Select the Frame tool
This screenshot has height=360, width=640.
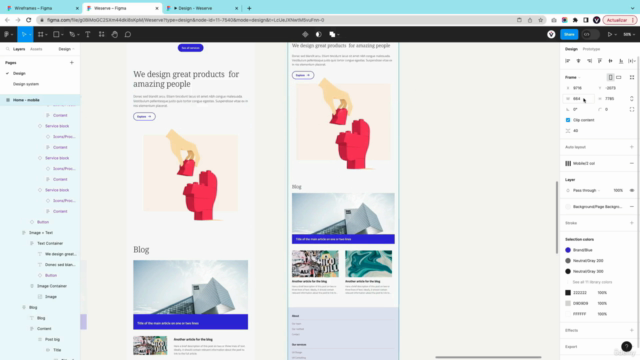pyautogui.click(x=40, y=34)
